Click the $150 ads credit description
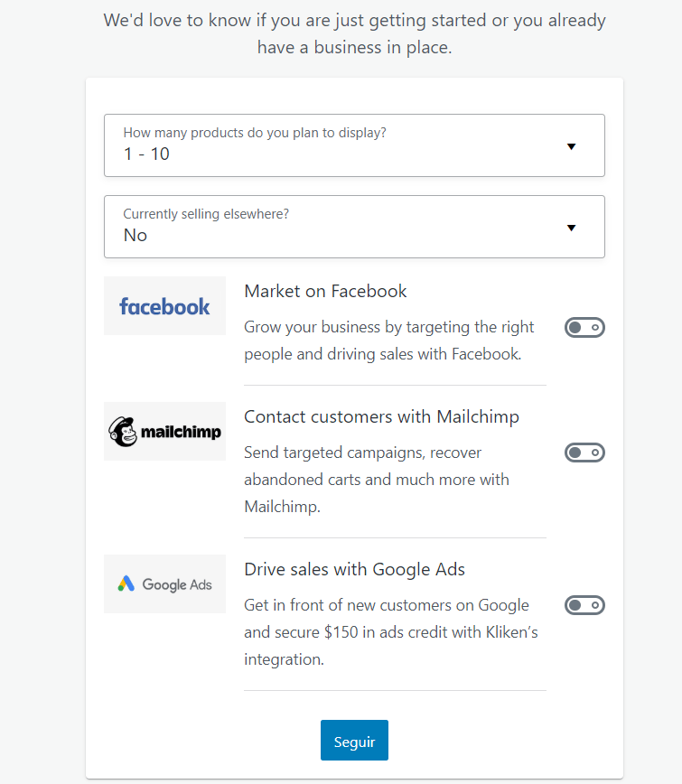 tap(390, 632)
